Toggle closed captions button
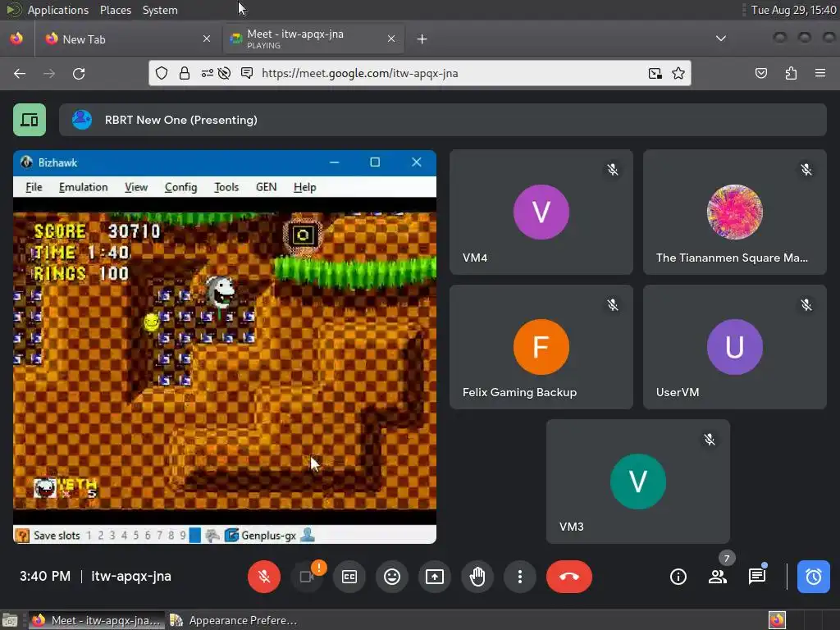The height and width of the screenshot is (630, 840). tap(349, 577)
